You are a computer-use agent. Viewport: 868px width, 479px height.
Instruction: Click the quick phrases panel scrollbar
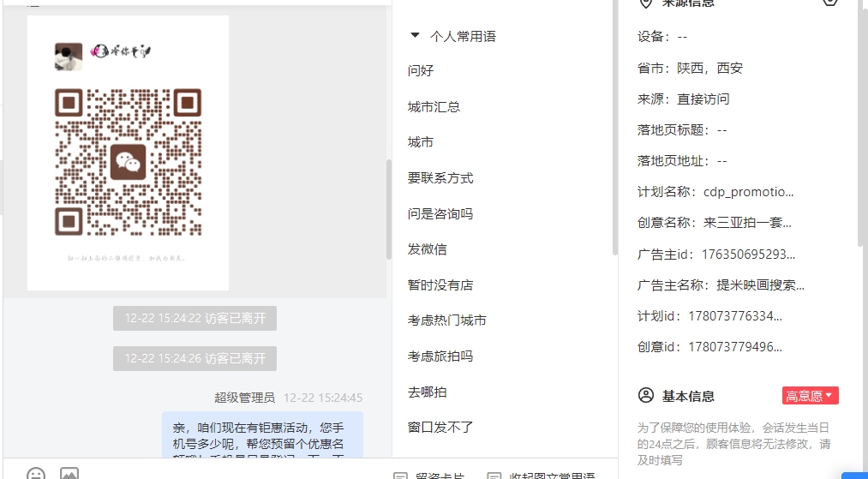point(614,128)
